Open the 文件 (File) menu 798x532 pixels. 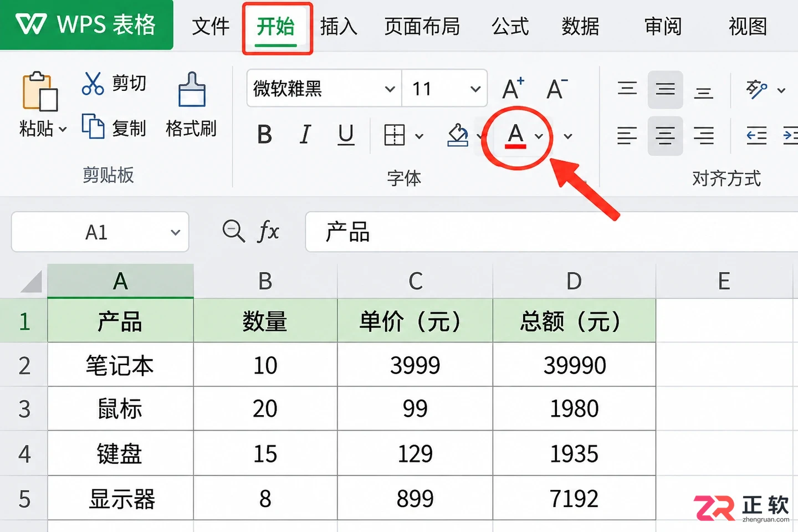tap(211, 26)
